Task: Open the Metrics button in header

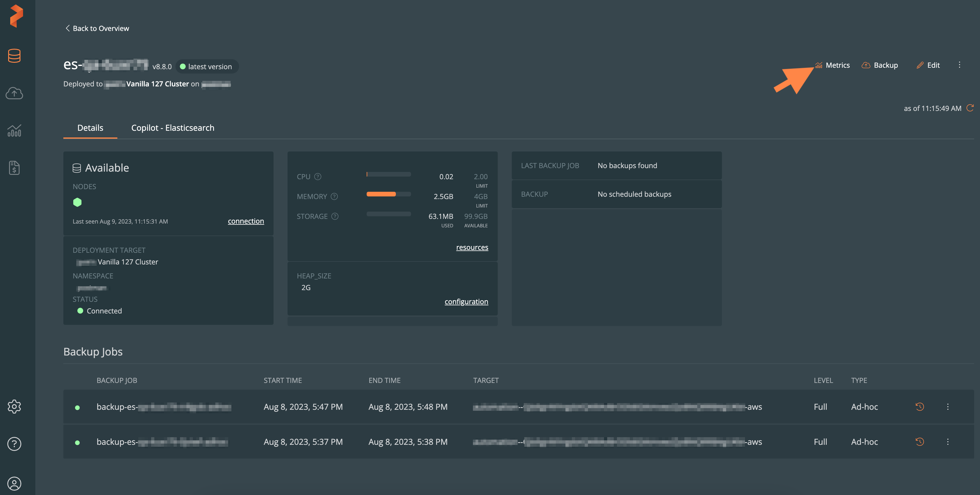Action: tap(832, 65)
